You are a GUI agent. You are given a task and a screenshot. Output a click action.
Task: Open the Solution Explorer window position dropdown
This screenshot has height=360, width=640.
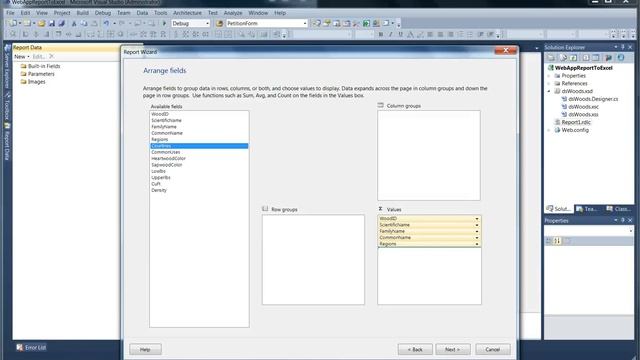[616, 47]
